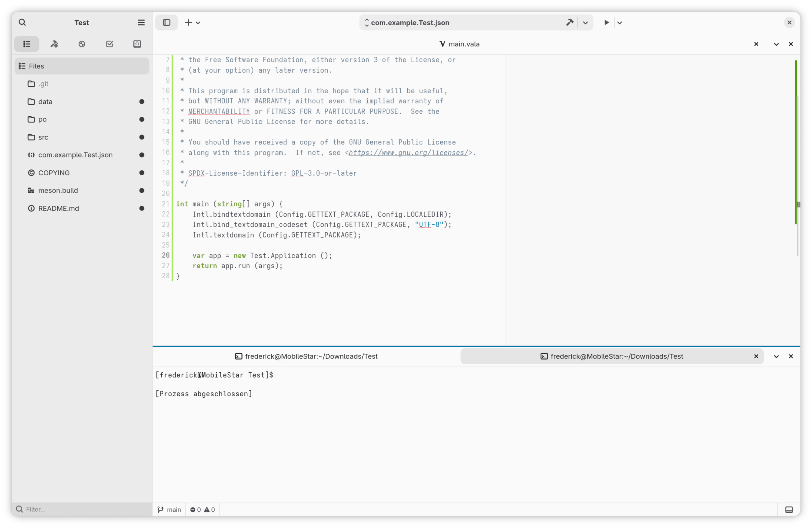Click the main git branch indicator
The height and width of the screenshot is (528, 812).
pyautogui.click(x=169, y=510)
